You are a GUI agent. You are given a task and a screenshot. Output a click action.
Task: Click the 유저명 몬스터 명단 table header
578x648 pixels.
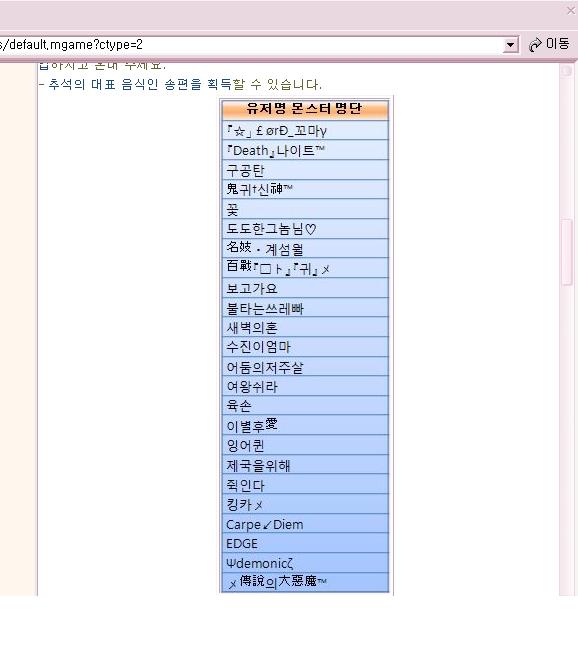click(305, 109)
